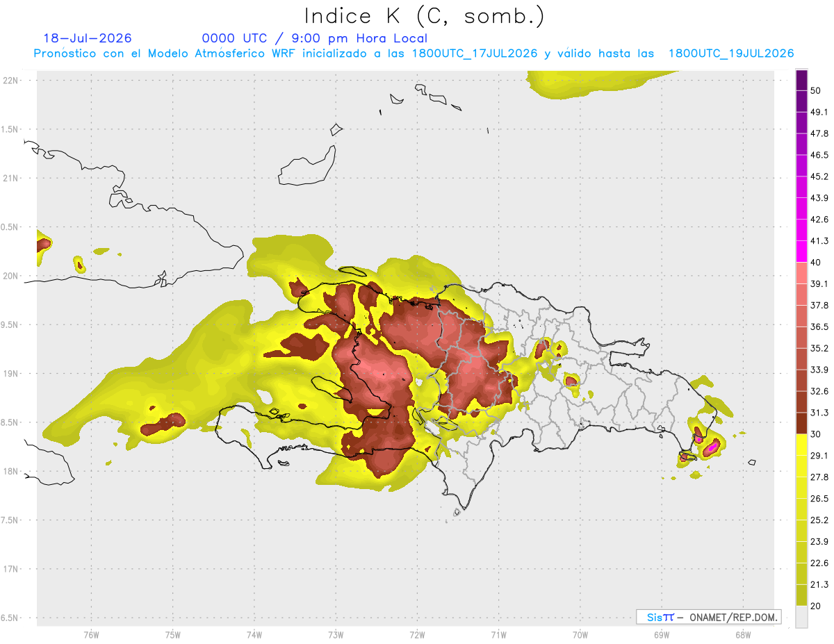Click the color scale value 21.3
Image resolution: width=834 pixels, height=644 pixels.
coord(819,585)
